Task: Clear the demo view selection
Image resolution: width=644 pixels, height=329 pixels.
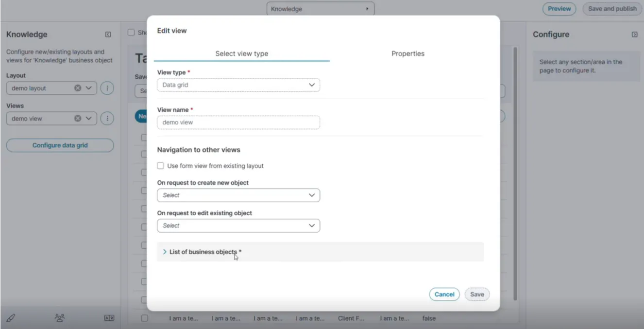Action: coord(78,119)
